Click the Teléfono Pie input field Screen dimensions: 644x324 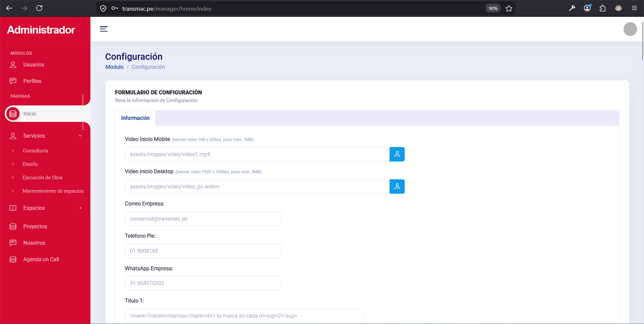click(203, 251)
